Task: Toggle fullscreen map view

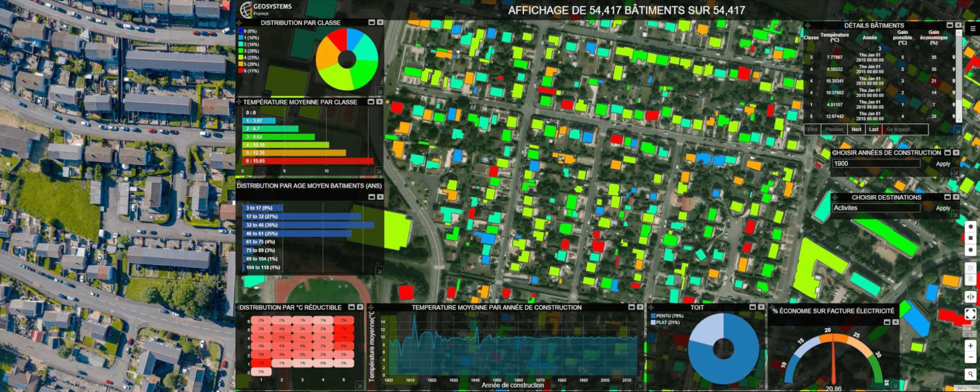Action: [970, 314]
